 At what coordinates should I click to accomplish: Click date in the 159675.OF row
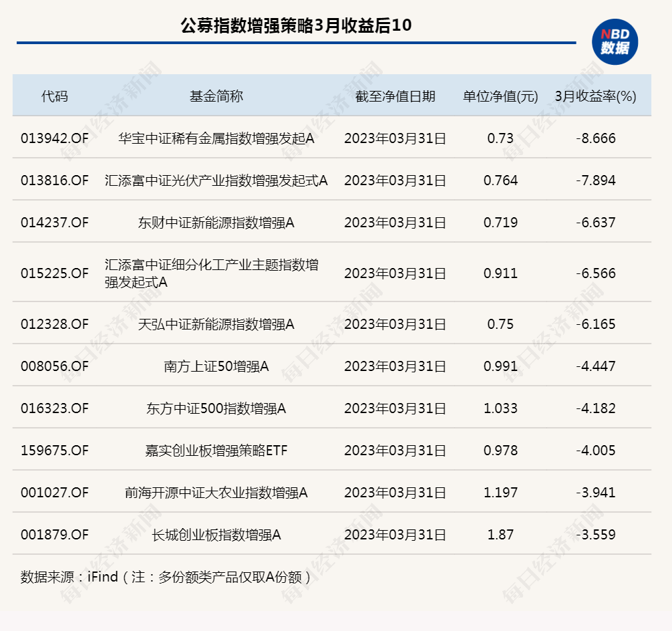(x=395, y=450)
